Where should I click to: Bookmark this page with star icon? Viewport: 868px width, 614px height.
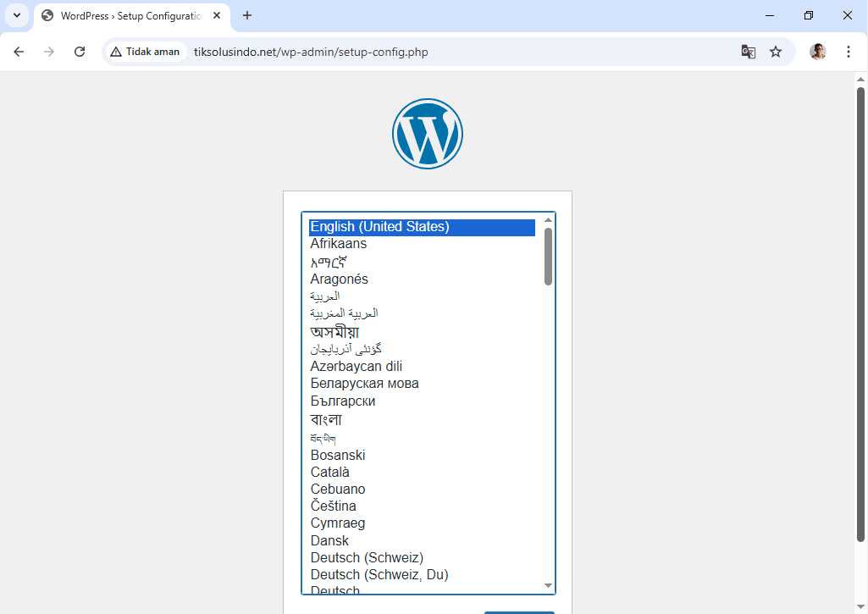(776, 52)
